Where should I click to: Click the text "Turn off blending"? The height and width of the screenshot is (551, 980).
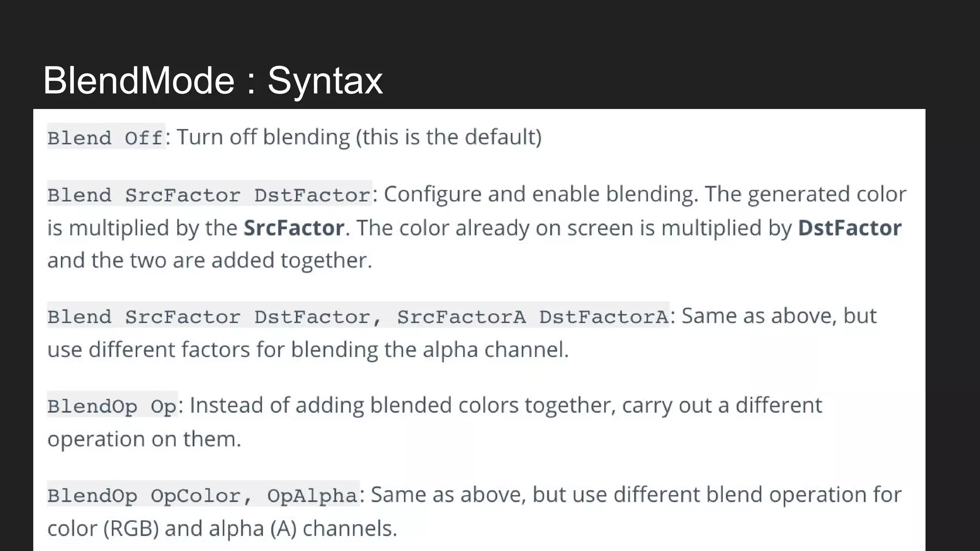click(264, 137)
